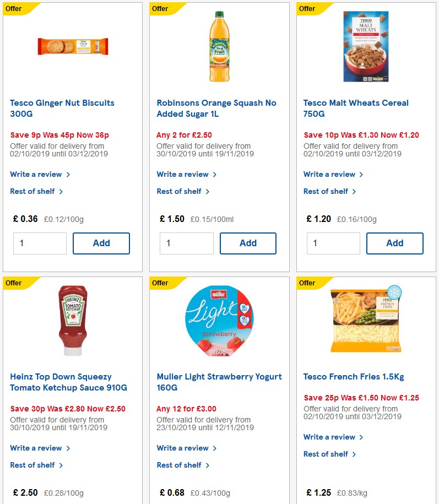Add Tesco Malt Wheats Cereal to basket
This screenshot has width=439, height=504.
point(395,243)
